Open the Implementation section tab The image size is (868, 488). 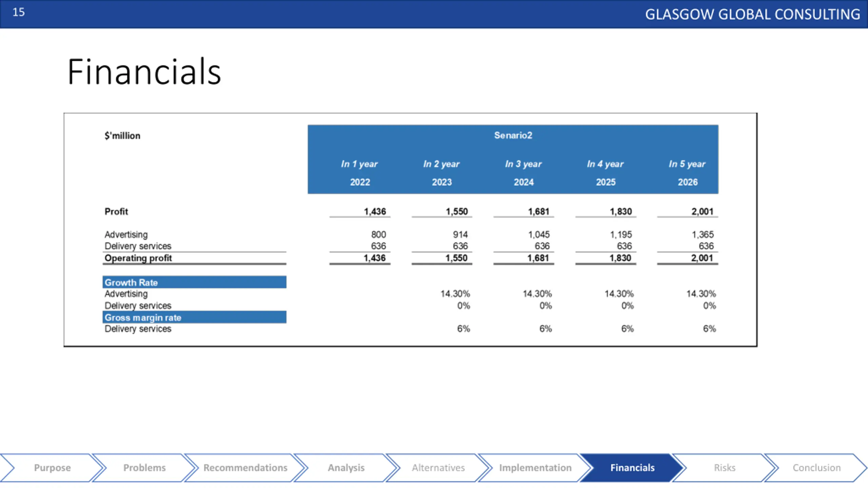coord(535,468)
